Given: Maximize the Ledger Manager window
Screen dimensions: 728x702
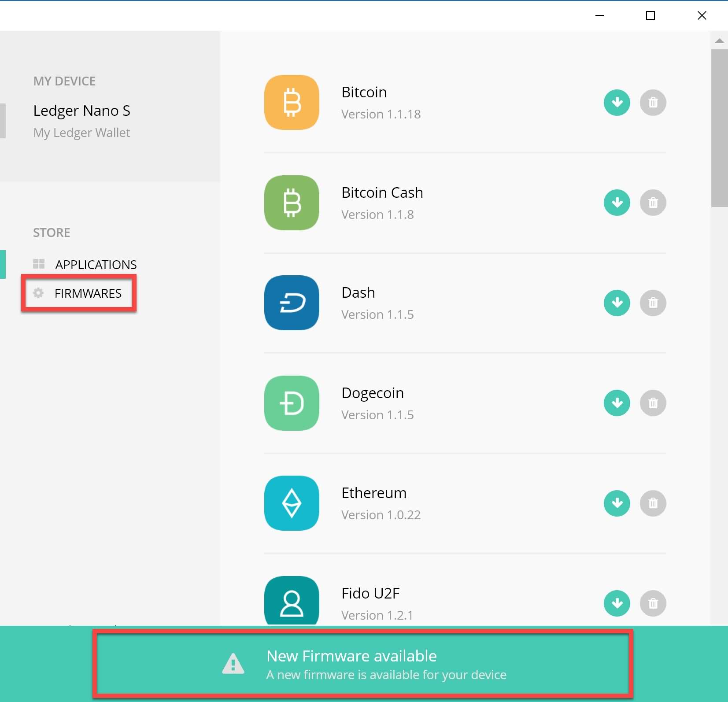Looking at the screenshot, I should tap(650, 15).
